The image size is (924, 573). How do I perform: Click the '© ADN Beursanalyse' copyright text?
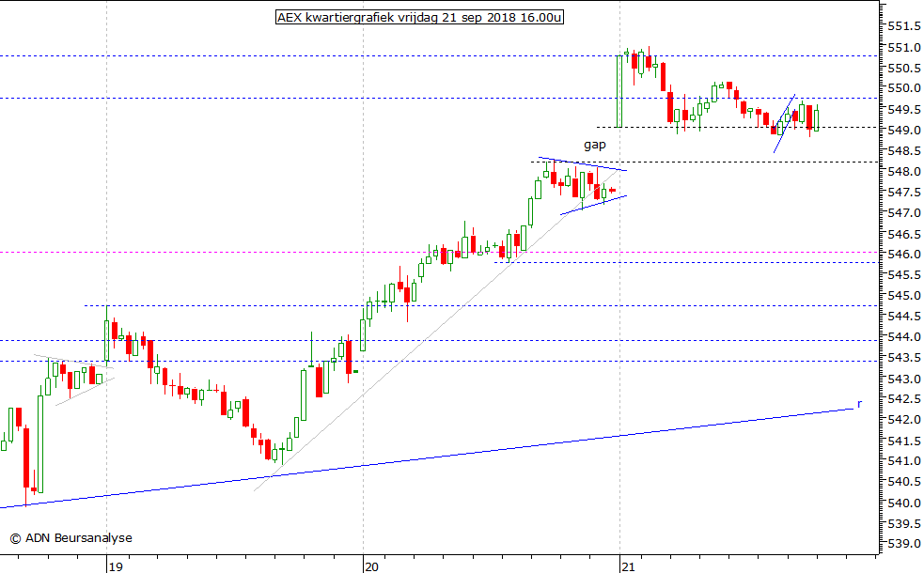pyautogui.click(x=70, y=537)
